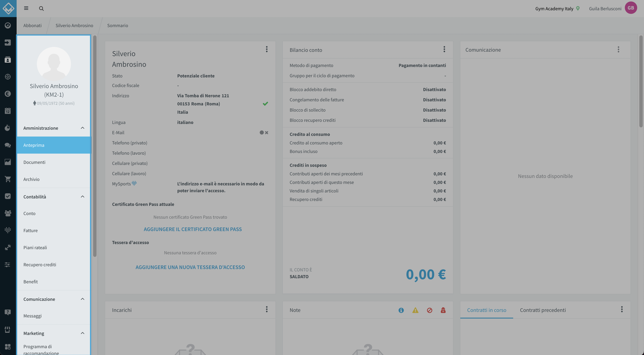Screen dimensions: 644x355
Task: Go to the Abbonati breadcrumb
Action: [x=33, y=25]
